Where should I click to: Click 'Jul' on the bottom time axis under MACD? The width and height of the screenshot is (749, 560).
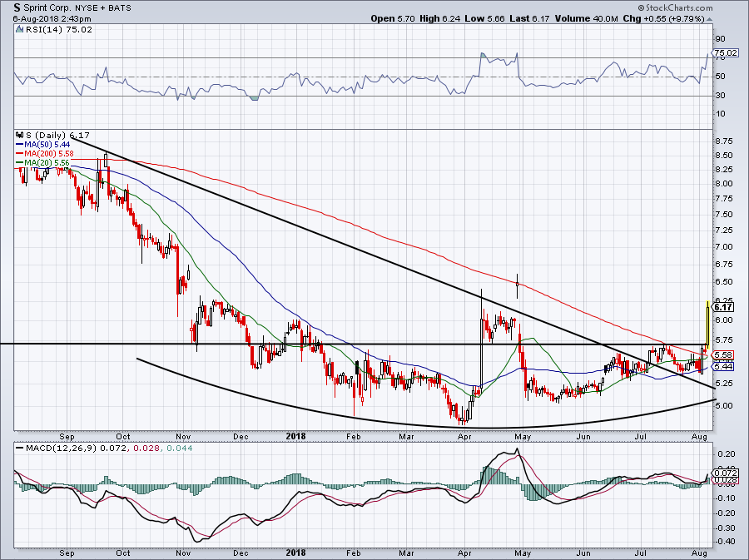(x=641, y=553)
